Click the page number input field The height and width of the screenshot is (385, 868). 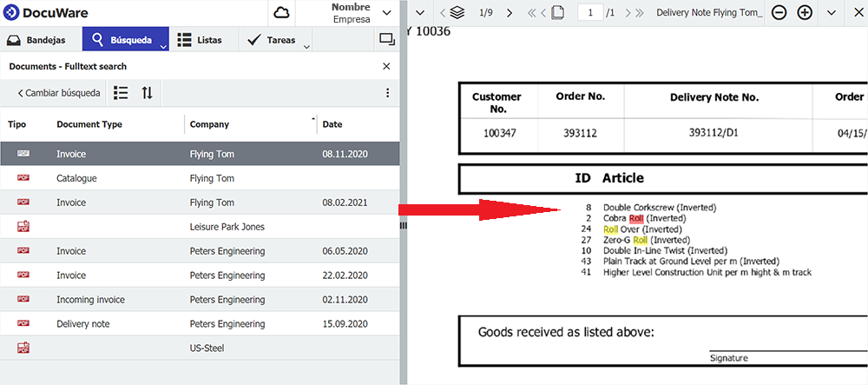(591, 12)
